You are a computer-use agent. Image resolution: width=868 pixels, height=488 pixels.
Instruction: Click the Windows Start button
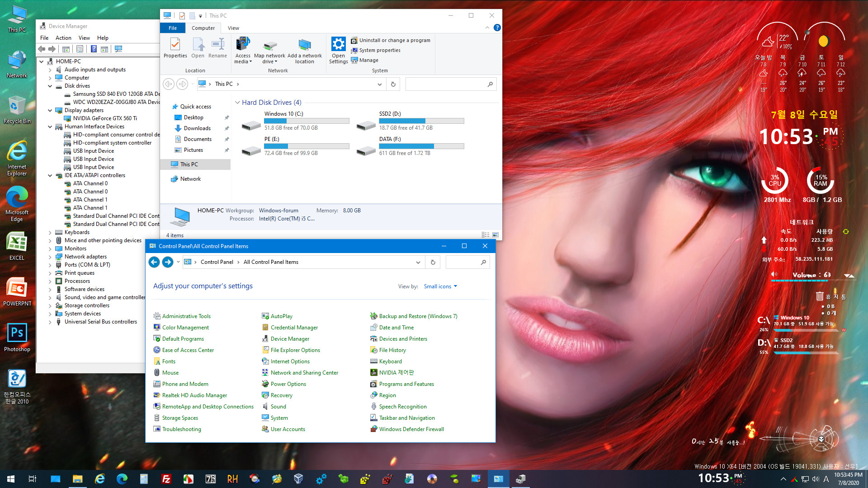click(x=11, y=479)
